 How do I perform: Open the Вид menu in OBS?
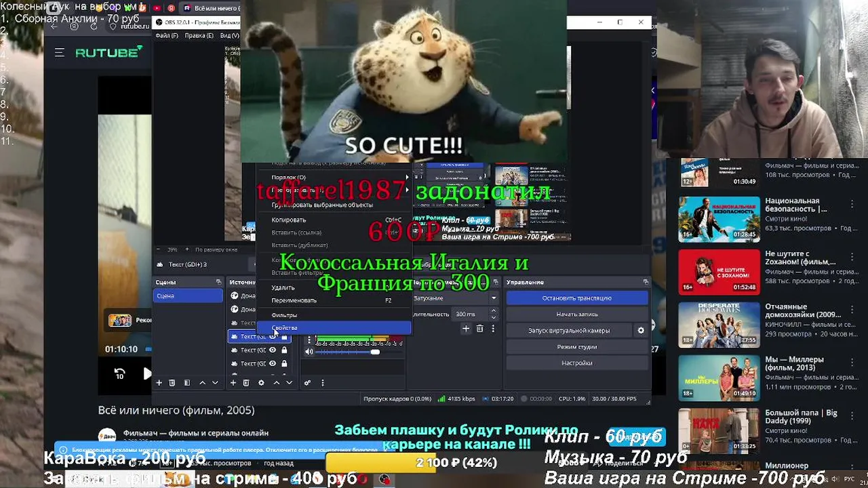(x=229, y=35)
